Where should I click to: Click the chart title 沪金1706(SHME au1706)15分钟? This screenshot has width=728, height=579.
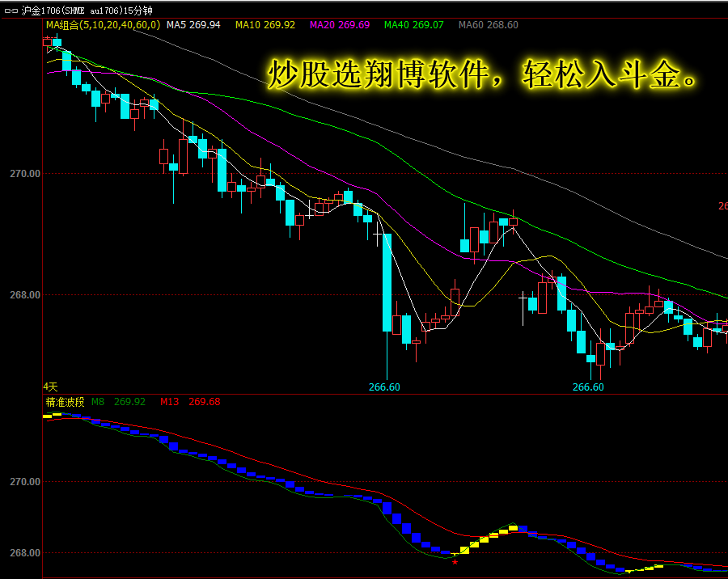tap(87, 11)
